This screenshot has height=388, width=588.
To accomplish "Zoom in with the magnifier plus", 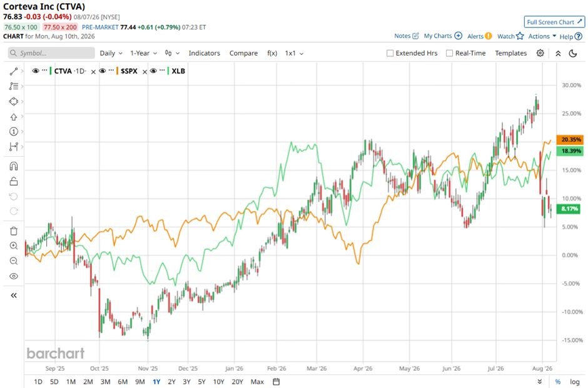I will pyautogui.click(x=14, y=246).
